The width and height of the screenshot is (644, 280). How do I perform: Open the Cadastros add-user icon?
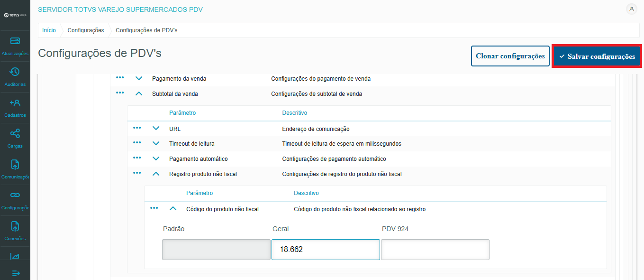point(15,103)
